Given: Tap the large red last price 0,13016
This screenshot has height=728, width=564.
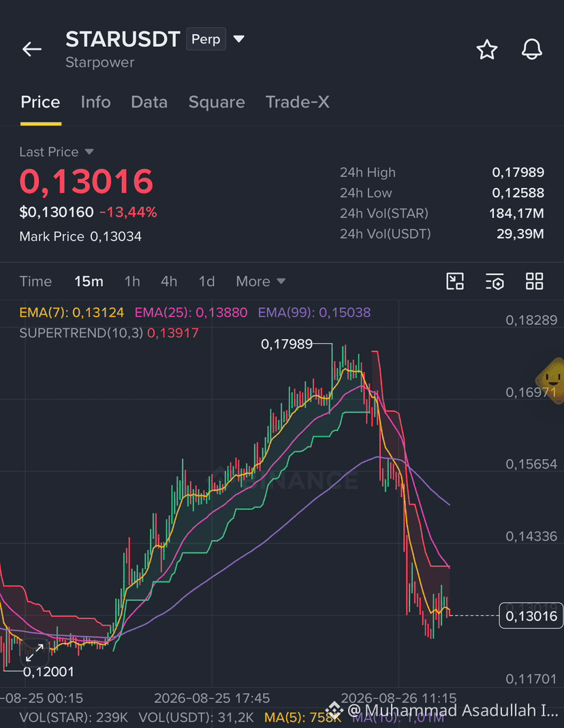Looking at the screenshot, I should [x=87, y=181].
